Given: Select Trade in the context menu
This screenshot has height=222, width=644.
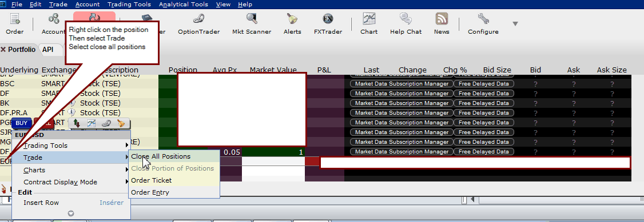Looking at the screenshot, I should 71,158.
